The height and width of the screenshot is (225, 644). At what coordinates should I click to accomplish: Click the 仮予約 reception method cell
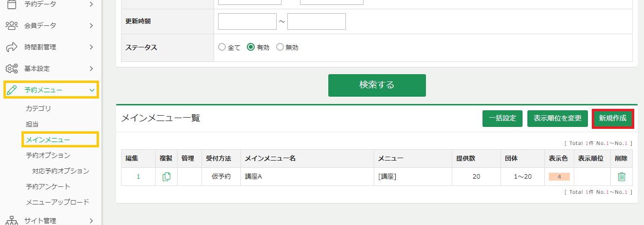click(x=221, y=177)
